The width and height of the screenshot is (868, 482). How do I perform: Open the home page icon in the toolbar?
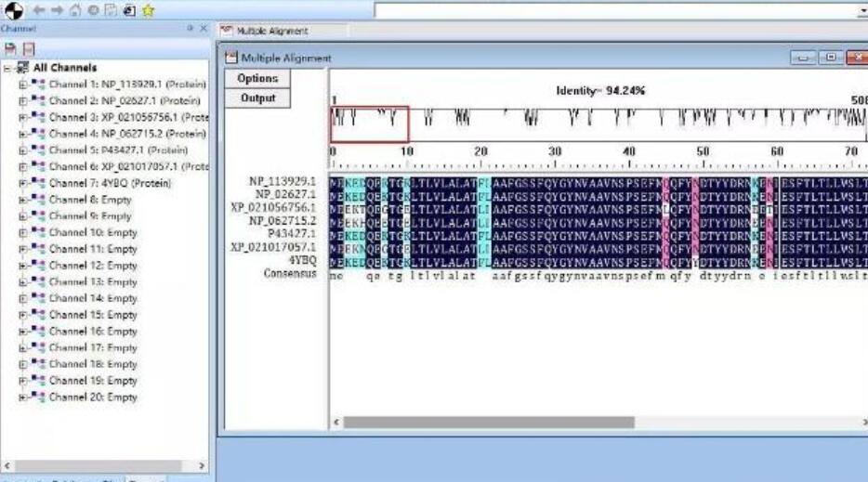(75, 10)
